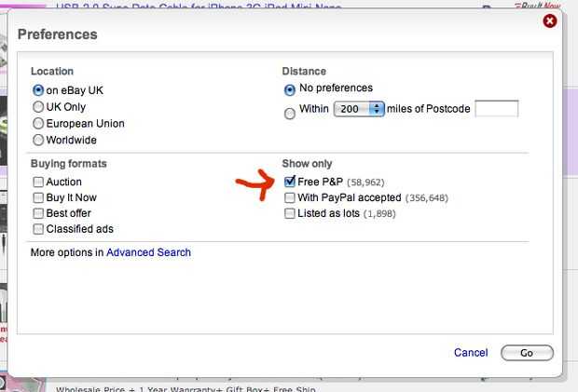Select Worldwide location radio button
578x392 pixels.
[x=38, y=141]
